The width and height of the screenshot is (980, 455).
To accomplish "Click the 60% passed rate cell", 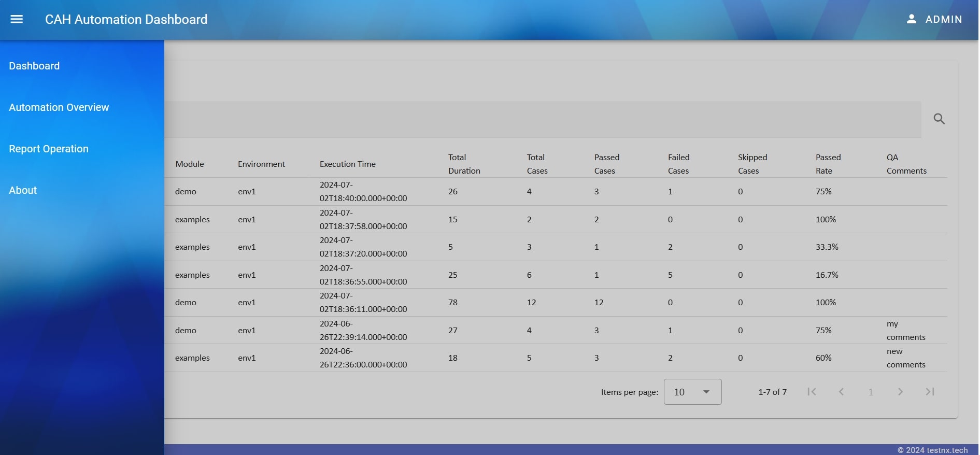I will click(x=823, y=358).
